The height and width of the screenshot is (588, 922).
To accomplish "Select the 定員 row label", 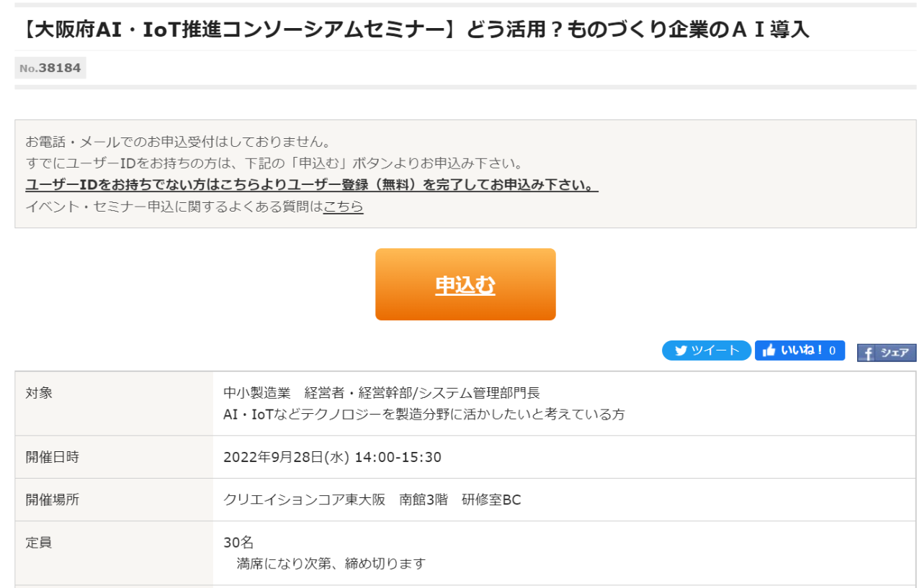I will (x=40, y=543).
